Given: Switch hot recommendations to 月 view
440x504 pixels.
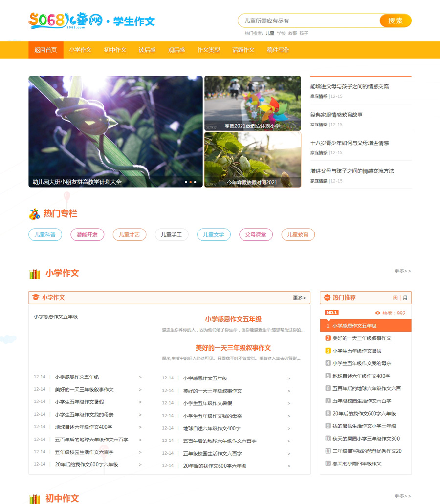Looking at the screenshot, I should tap(405, 298).
